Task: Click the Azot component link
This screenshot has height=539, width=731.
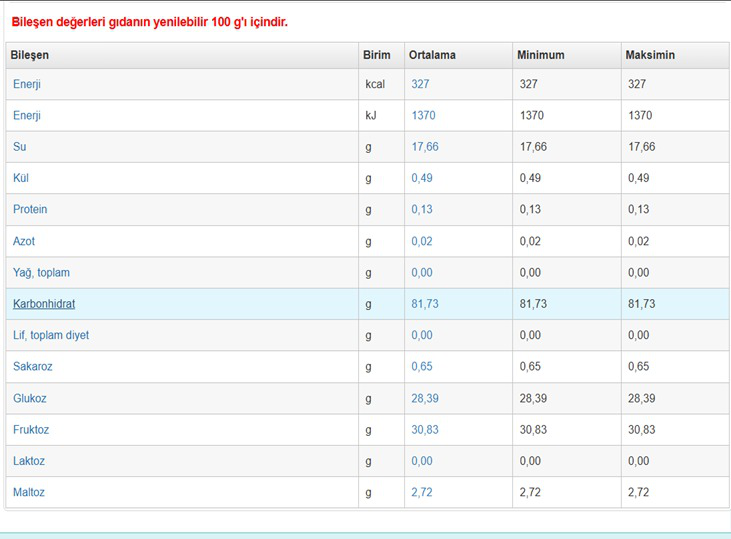Action: 24,241
